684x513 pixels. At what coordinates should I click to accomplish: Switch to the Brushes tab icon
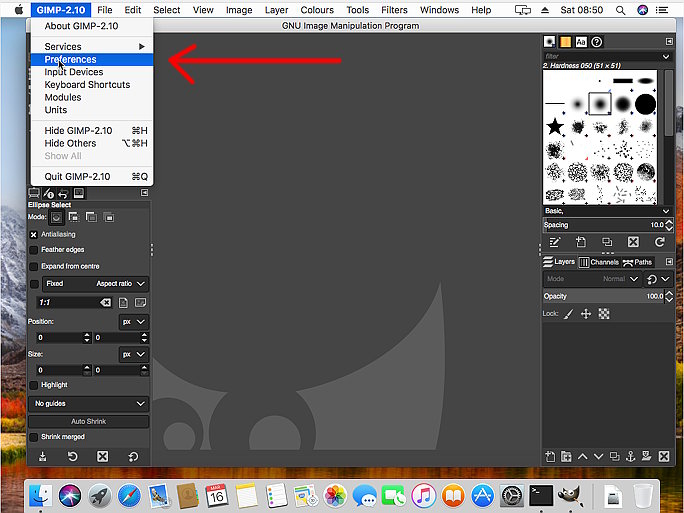click(550, 42)
